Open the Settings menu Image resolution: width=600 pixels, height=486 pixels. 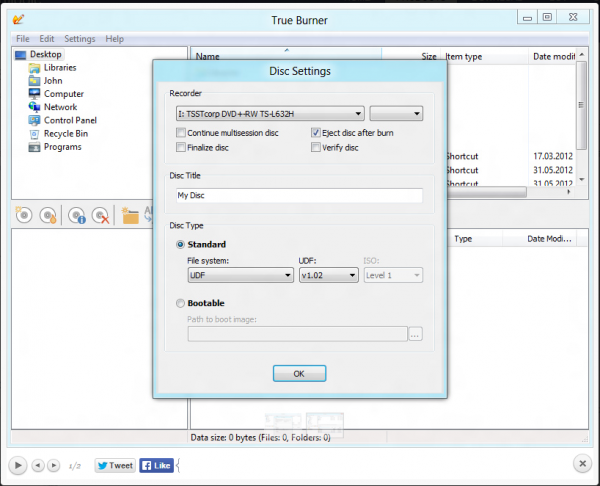click(80, 39)
